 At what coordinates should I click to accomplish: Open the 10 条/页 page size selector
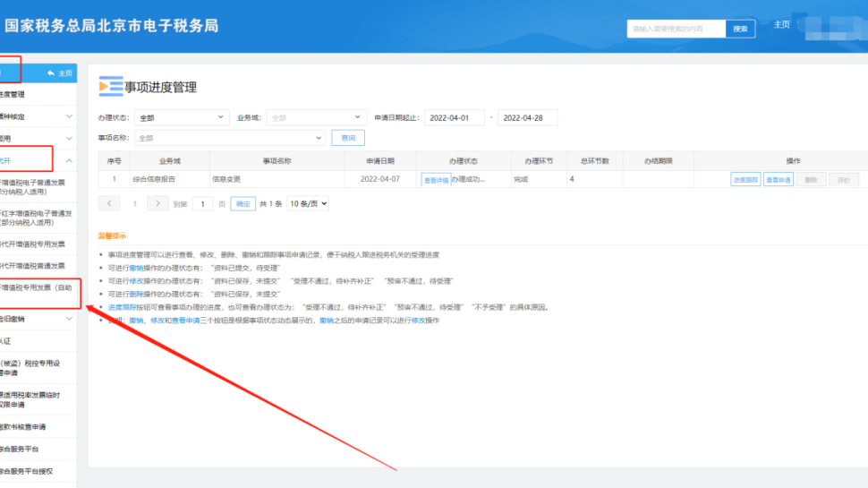[x=308, y=204]
